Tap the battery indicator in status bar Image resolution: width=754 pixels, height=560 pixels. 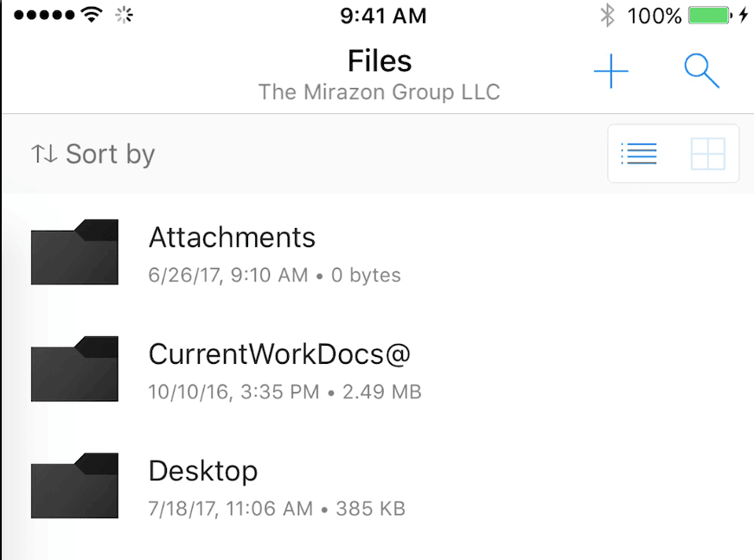coord(710,16)
